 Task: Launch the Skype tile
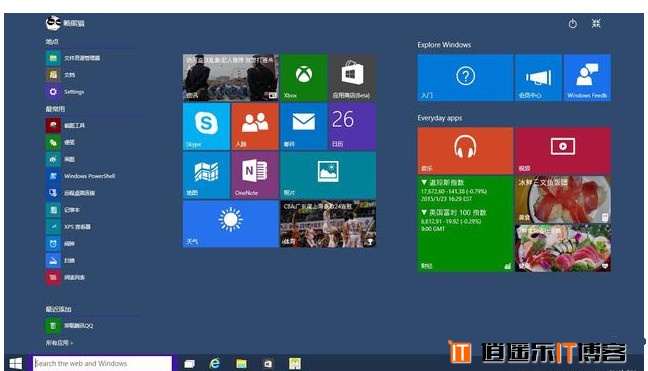(206, 126)
